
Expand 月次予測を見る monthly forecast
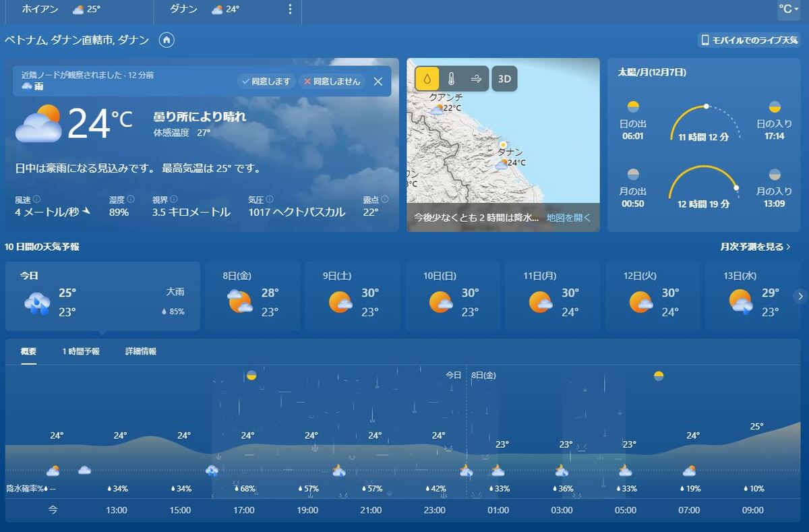tap(755, 247)
